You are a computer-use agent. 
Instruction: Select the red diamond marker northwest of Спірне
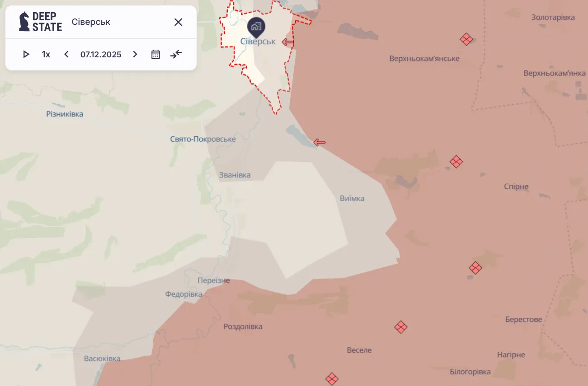tap(456, 162)
